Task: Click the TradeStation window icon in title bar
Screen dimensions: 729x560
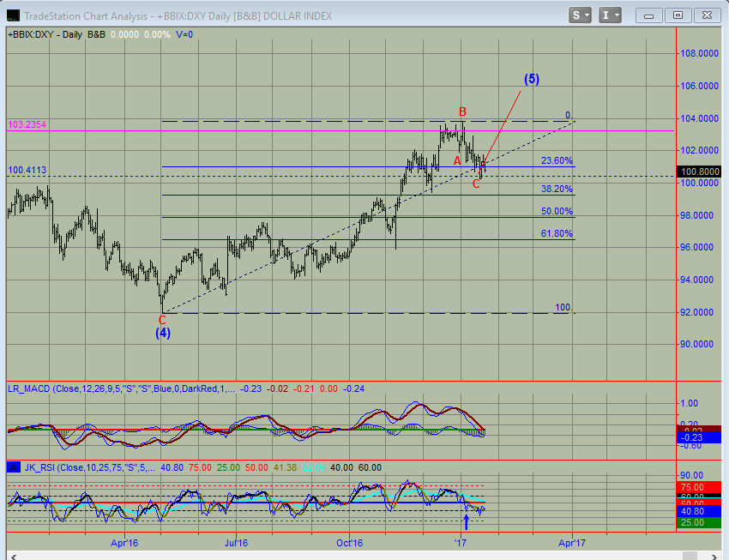Action: (x=13, y=15)
